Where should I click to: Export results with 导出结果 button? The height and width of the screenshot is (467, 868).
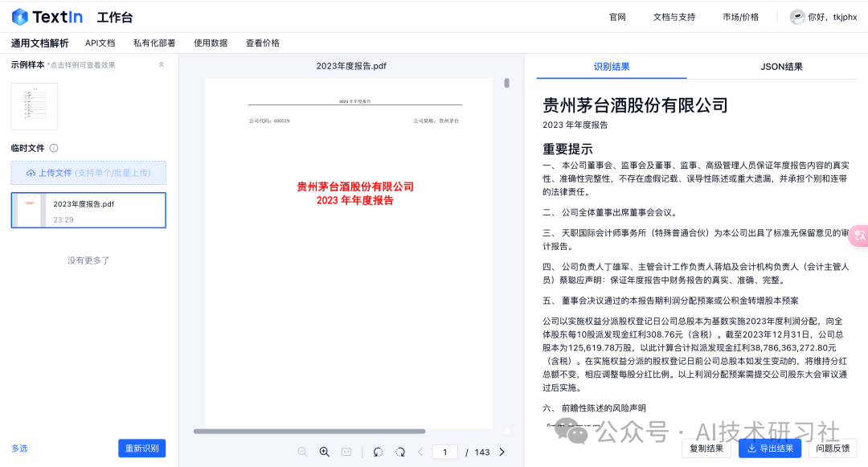click(769, 449)
